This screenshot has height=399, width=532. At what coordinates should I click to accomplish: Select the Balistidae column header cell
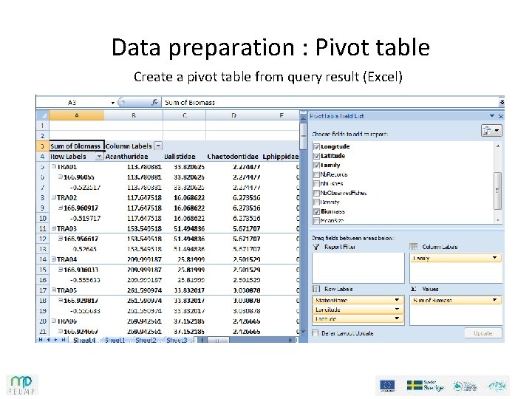coord(184,157)
